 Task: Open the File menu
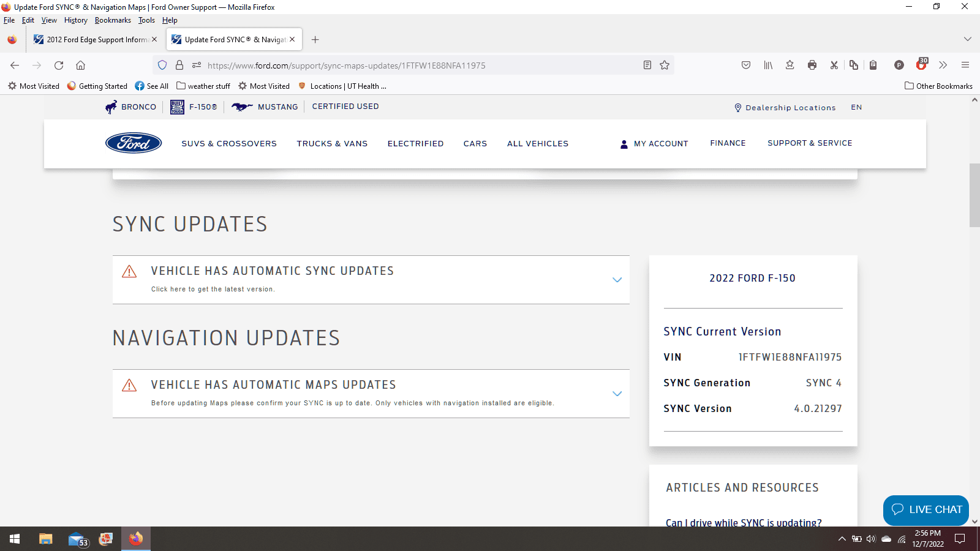tap(9, 20)
